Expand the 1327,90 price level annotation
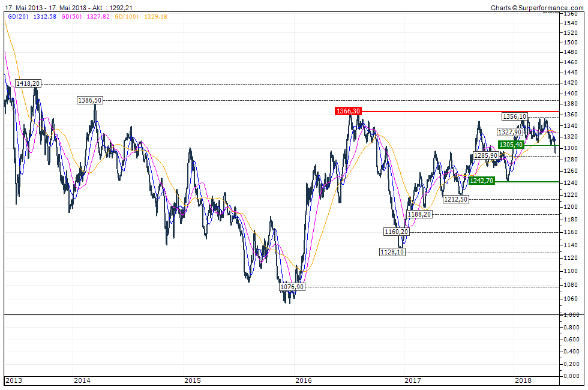This screenshot has width=588, height=390. [x=509, y=132]
